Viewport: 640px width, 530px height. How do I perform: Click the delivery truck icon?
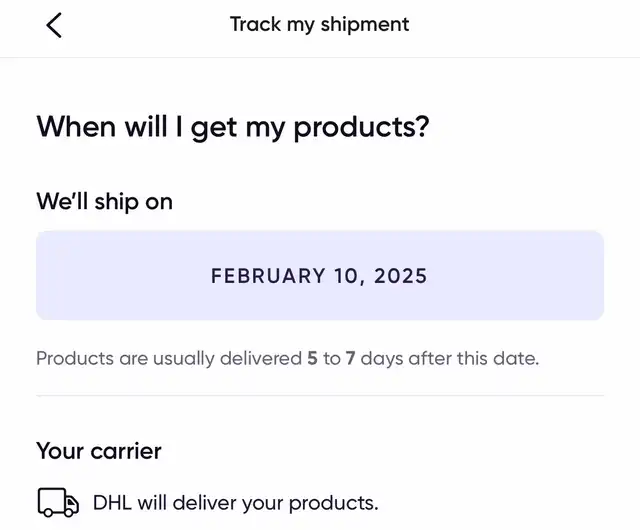pos(58,501)
